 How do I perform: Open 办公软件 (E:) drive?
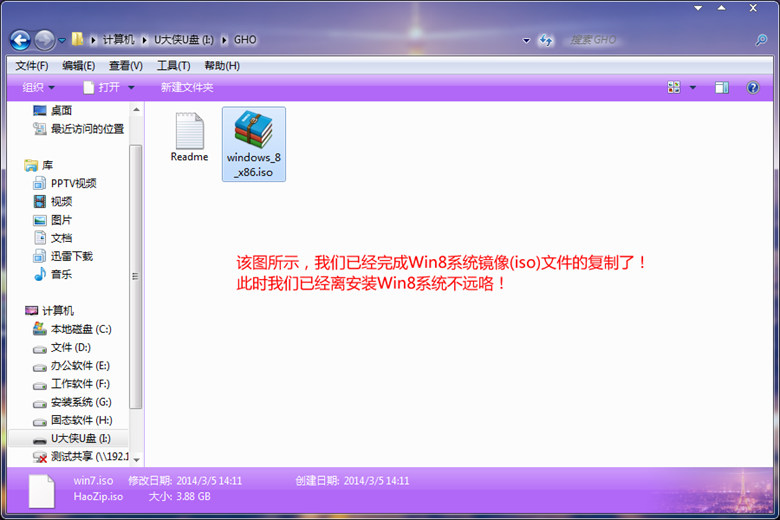tap(71, 366)
